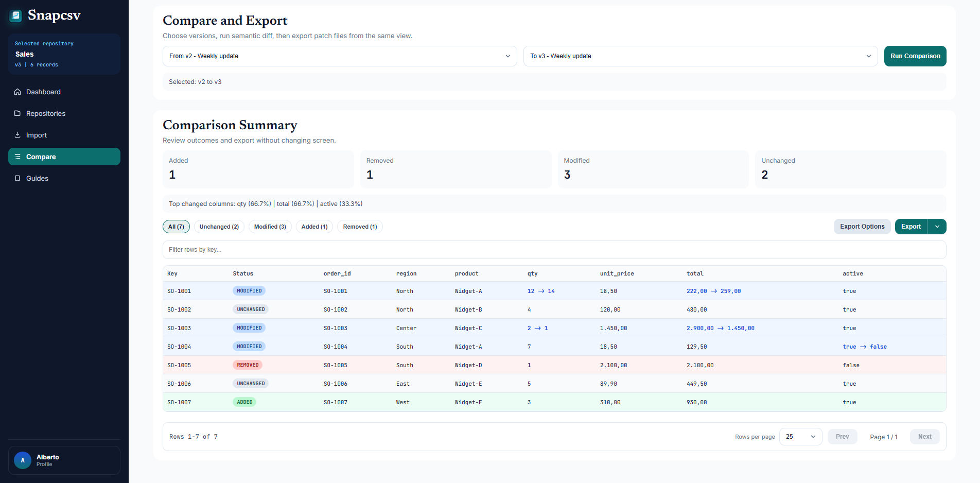The height and width of the screenshot is (483, 980).
Task: Click the qty change 2 → 1
Action: [537, 328]
